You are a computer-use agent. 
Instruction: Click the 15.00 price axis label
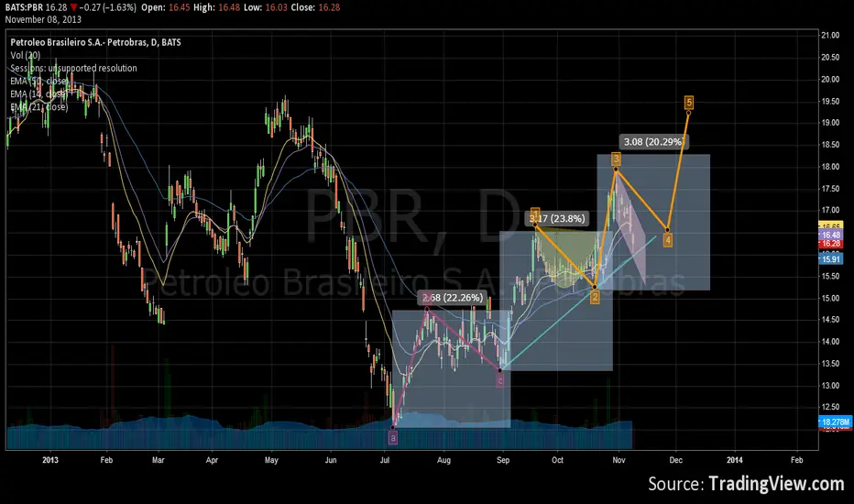pos(830,298)
